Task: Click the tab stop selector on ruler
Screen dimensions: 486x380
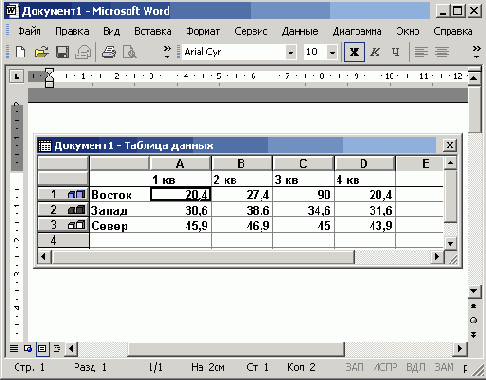Action: [x=17, y=76]
